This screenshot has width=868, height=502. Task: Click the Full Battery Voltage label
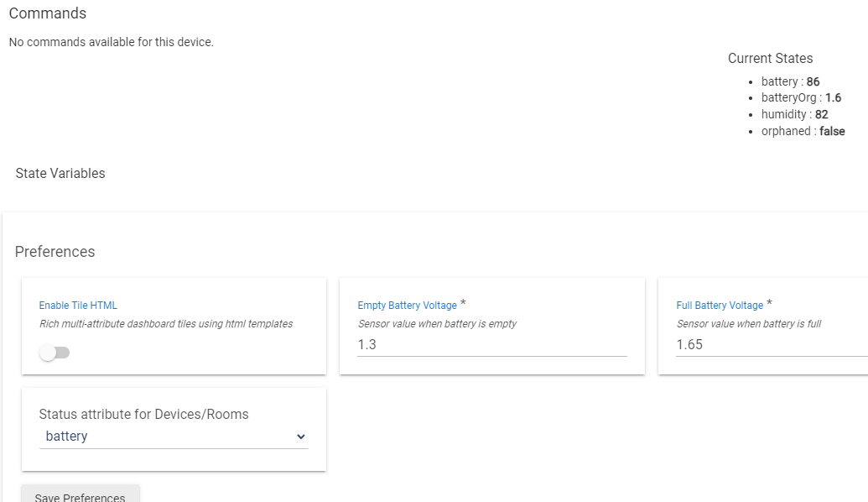click(720, 306)
